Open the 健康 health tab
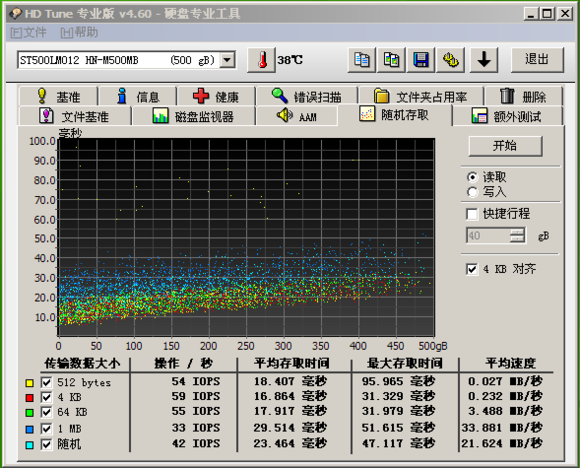Image resolution: width=580 pixels, height=468 pixels. [x=216, y=97]
